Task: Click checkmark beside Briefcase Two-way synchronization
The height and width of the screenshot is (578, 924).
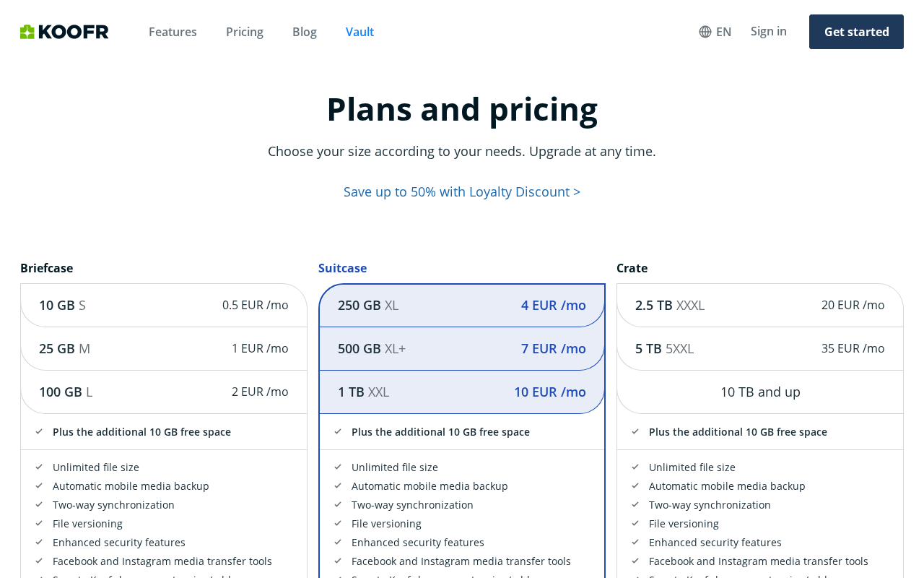Action: 39,505
